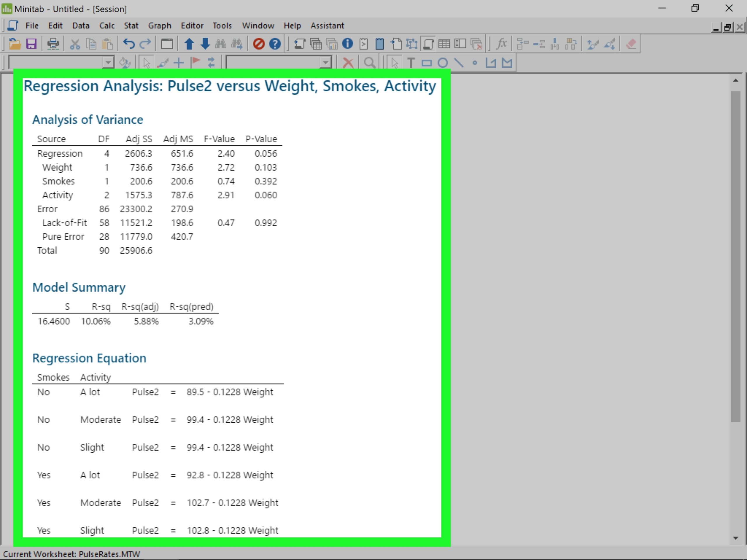Viewport: 747px width, 560px height.
Task: Activate the Session Window icon
Action: (x=428, y=44)
